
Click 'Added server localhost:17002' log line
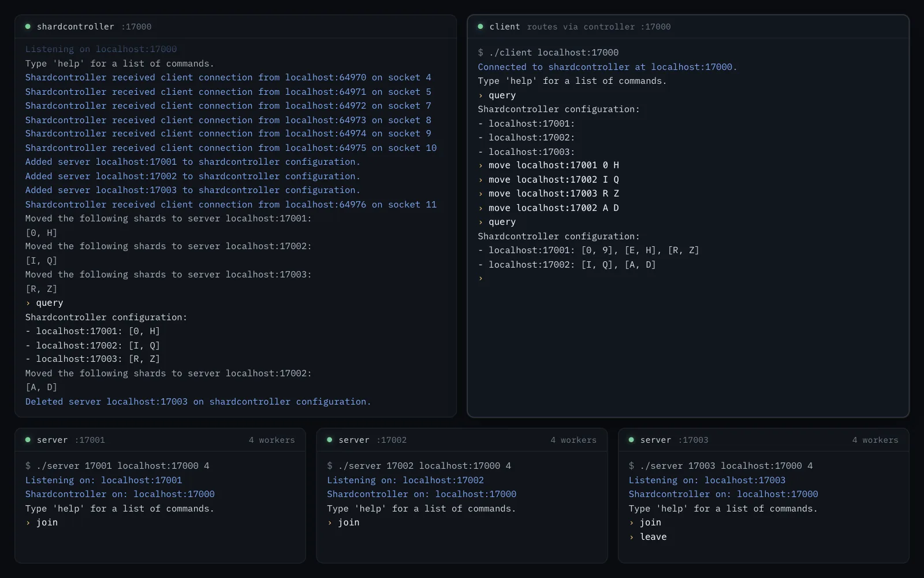pyautogui.click(x=193, y=176)
